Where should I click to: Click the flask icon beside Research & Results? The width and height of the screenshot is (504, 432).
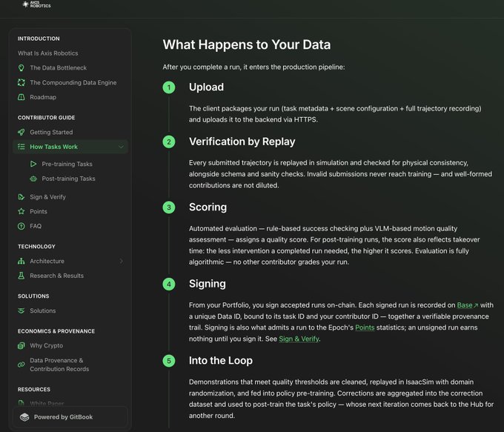pos(21,276)
